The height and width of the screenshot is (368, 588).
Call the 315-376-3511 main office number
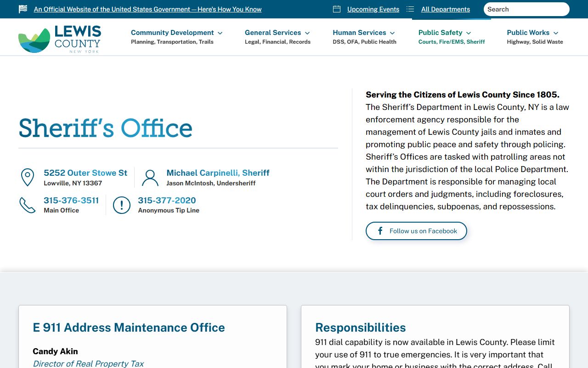[x=71, y=200]
